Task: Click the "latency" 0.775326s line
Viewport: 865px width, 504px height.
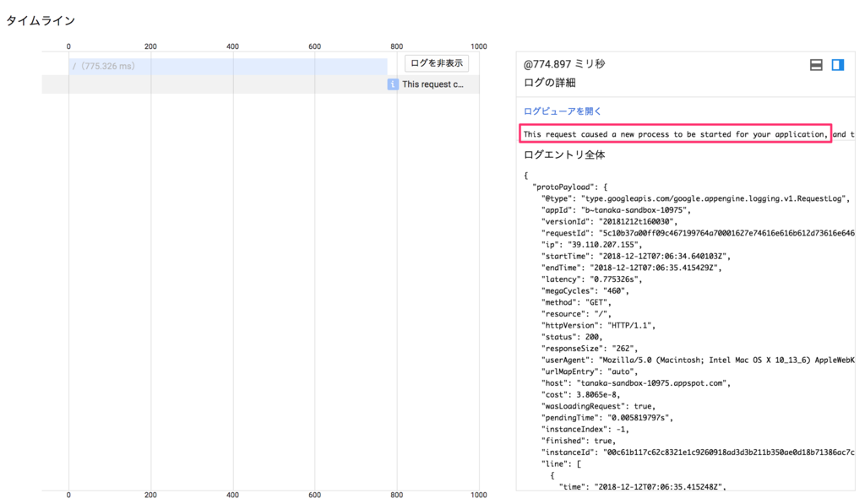Action: coord(591,279)
